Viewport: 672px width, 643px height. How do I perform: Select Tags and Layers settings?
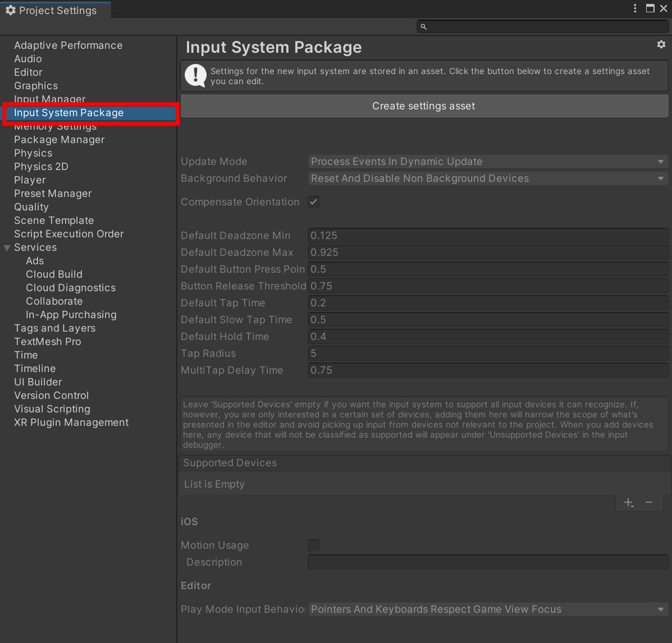pos(55,328)
